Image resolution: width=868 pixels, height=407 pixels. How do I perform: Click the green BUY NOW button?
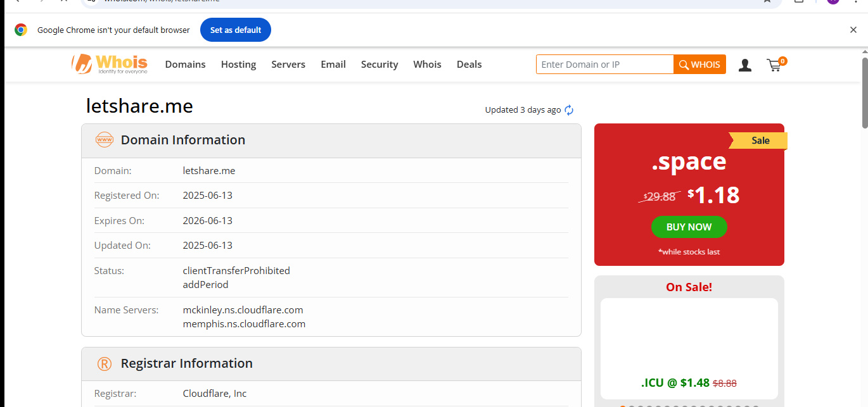point(689,227)
